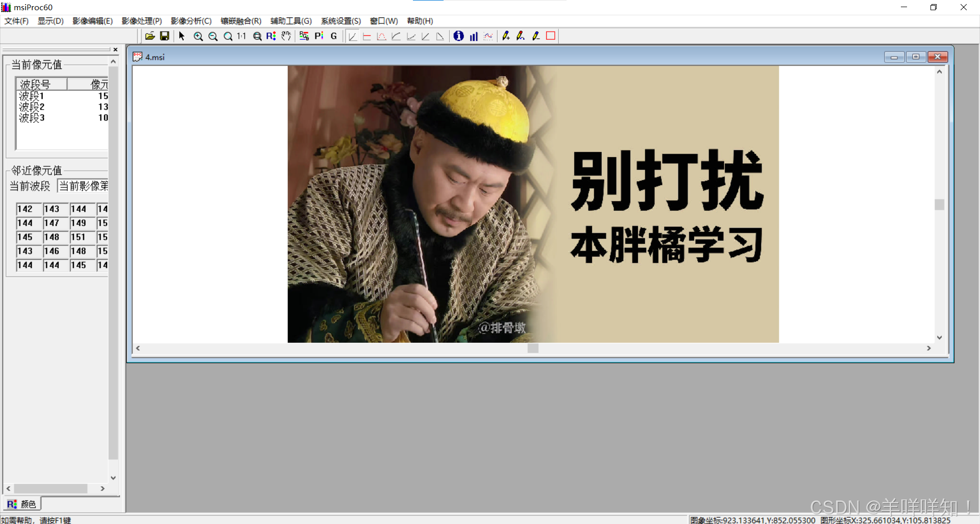Open the 文件(F) menu
The image size is (980, 524).
(x=16, y=21)
